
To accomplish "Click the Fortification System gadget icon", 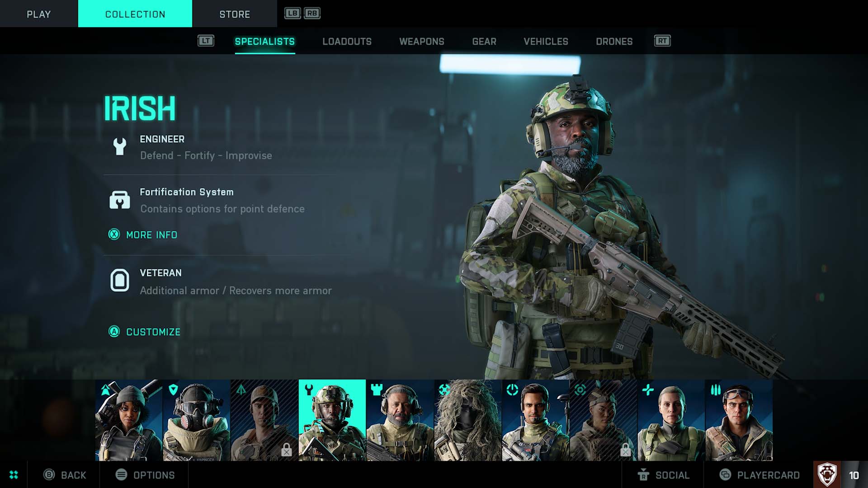I will (x=119, y=200).
